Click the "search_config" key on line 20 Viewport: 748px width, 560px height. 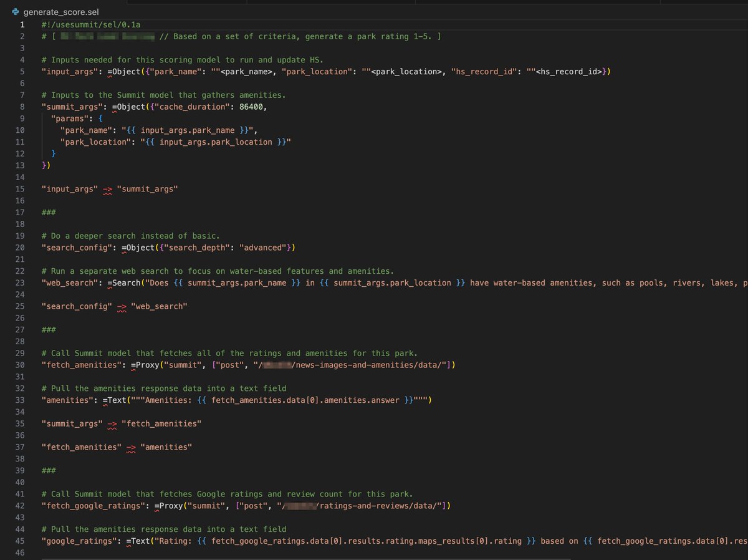click(77, 248)
